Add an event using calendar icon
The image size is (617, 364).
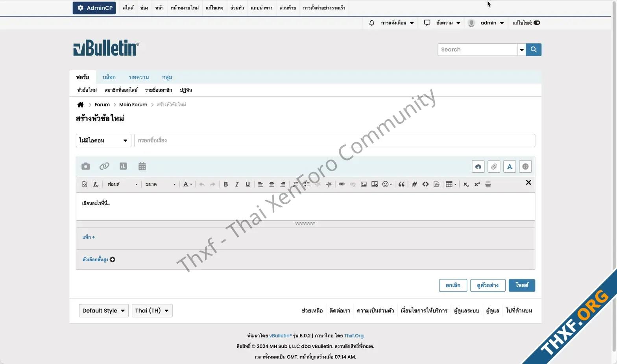[x=142, y=166]
